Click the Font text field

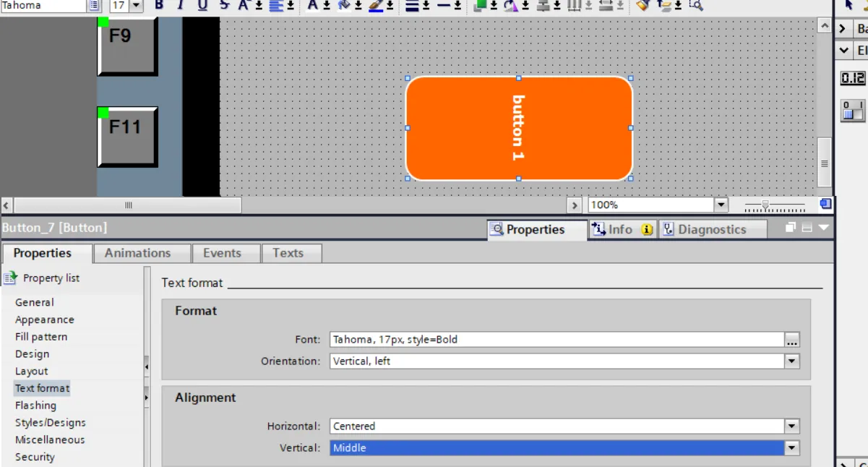557,340
